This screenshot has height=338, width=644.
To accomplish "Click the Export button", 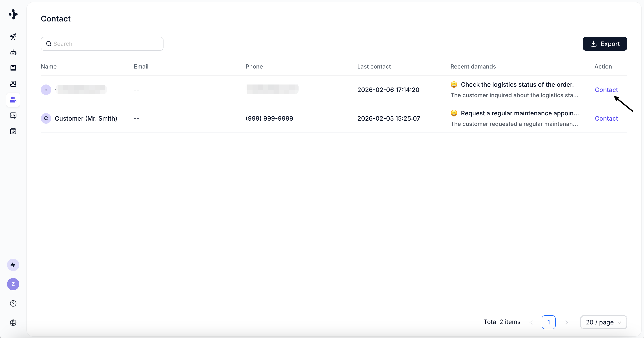I will 605,44.
